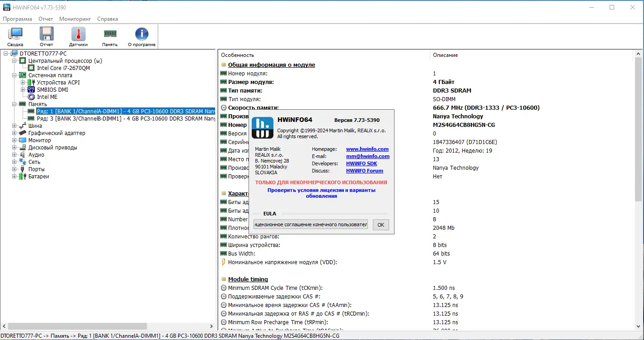The height and width of the screenshot is (340, 644).
Task: Click the SO-DIMM module type value
Action: pos(444,99)
